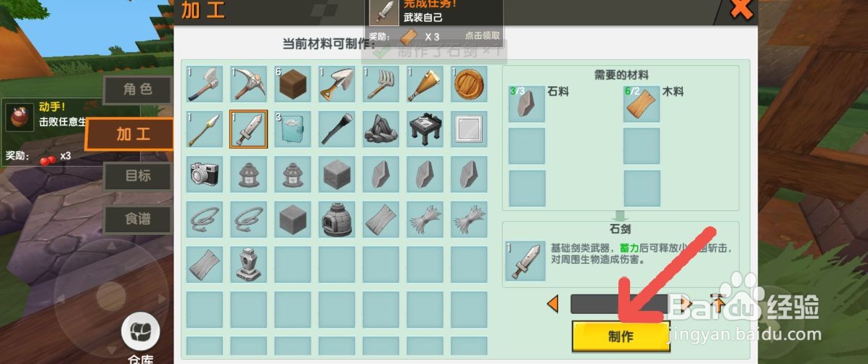Pick the camera item recipe
Image resolution: width=868 pixels, height=364 pixels.
pyautogui.click(x=204, y=174)
